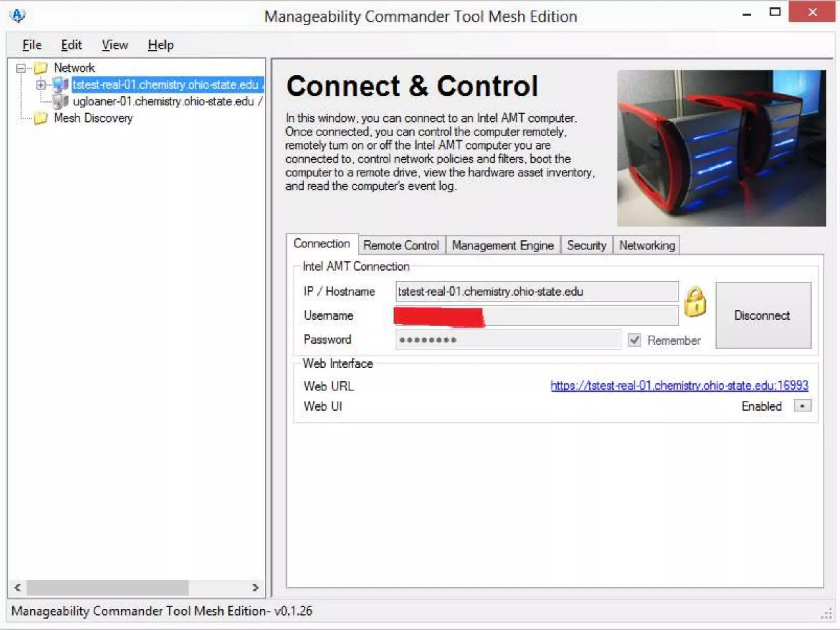This screenshot has width=840, height=630.
Task: Switch to the Connection tab
Action: pyautogui.click(x=322, y=244)
